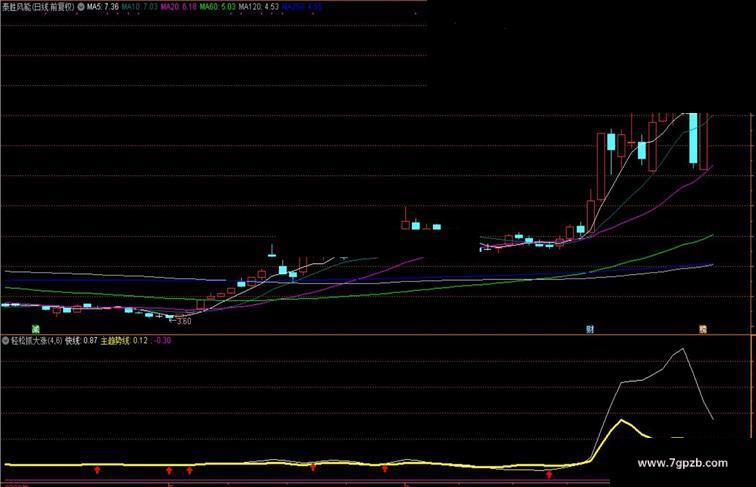Click the indicator settings icon beside MA5
This screenshot has height=487, width=756.
point(81,7)
